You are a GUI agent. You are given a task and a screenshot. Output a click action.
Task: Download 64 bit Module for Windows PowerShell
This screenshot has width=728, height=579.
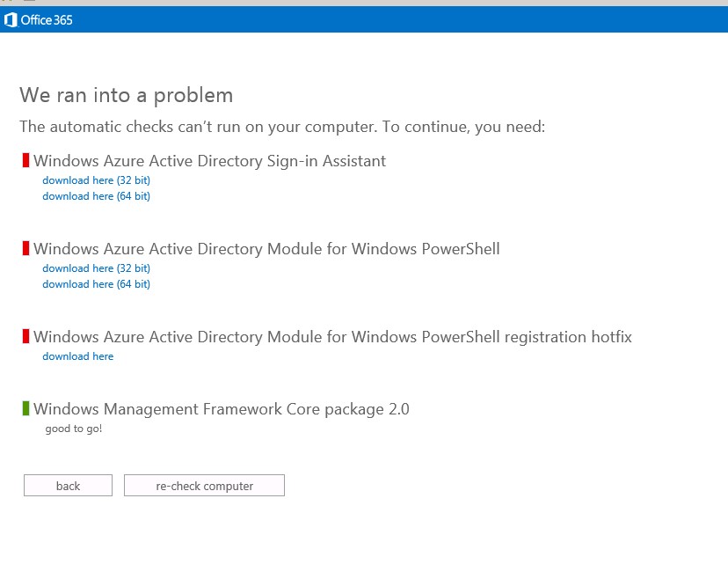96,284
